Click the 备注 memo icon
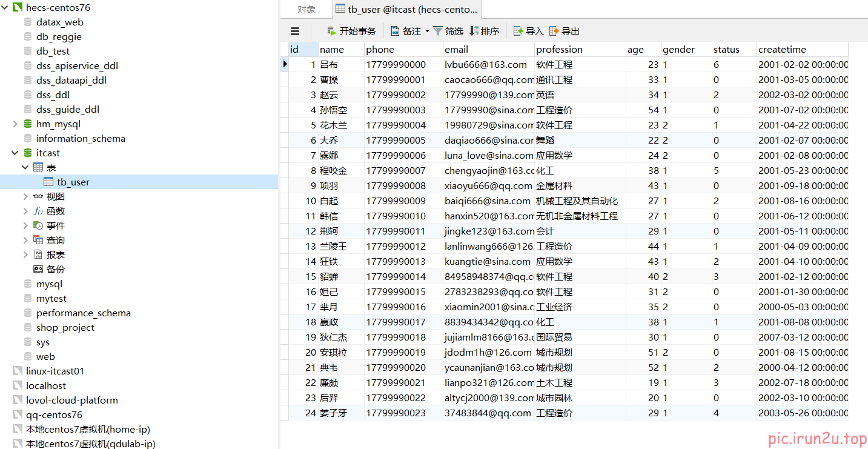868x449 pixels. click(x=395, y=31)
